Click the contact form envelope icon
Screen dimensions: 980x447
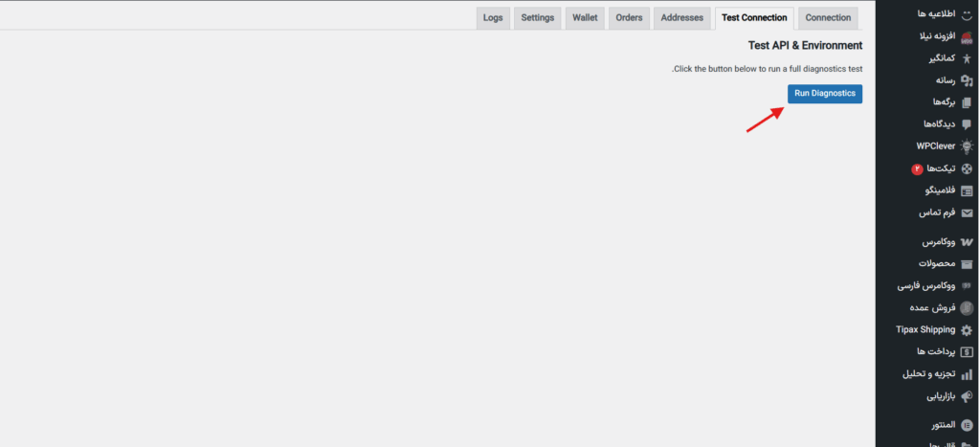967,213
